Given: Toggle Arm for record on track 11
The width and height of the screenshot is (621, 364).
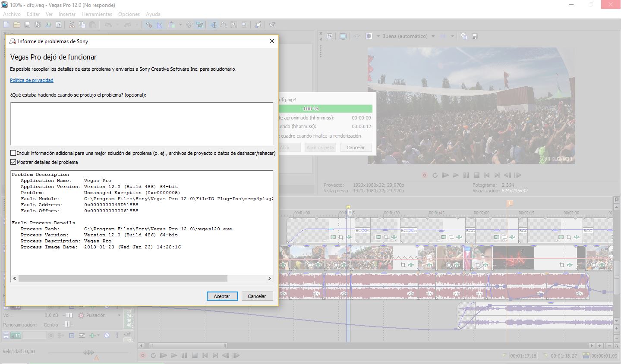Looking at the screenshot, I should pyautogui.click(x=50, y=336).
